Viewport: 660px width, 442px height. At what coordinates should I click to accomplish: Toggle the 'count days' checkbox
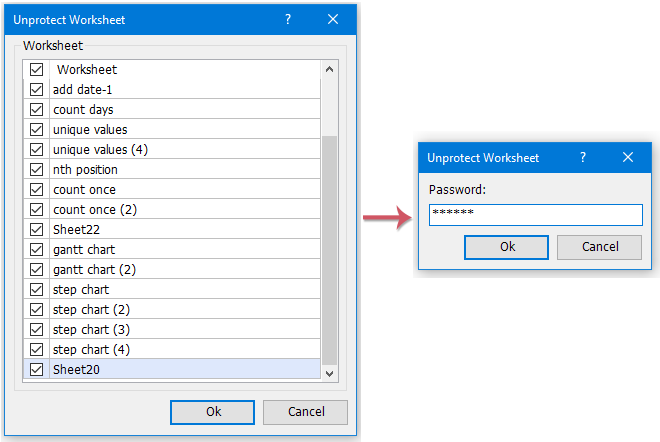click(x=37, y=110)
